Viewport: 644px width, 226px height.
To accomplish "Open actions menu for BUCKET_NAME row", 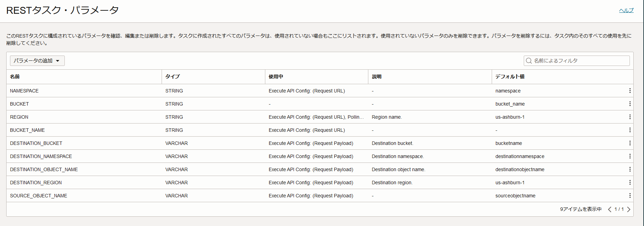I will [630, 130].
